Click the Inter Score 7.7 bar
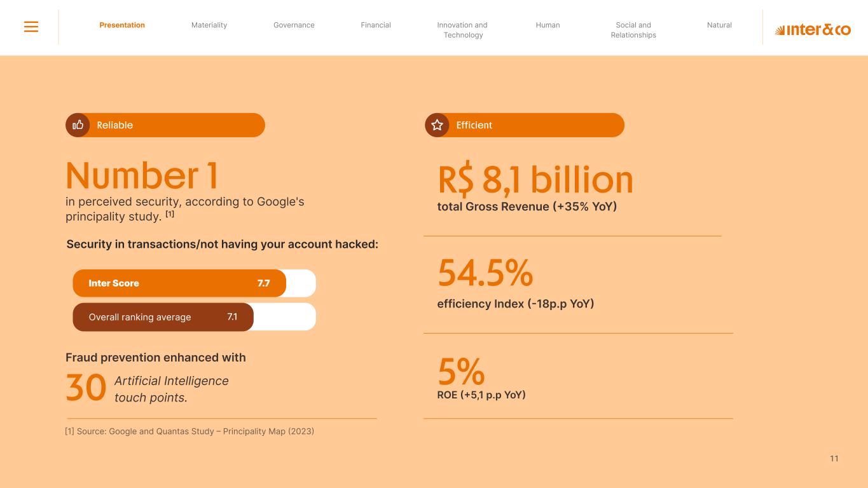Viewport: 868px width, 488px height. coord(179,283)
